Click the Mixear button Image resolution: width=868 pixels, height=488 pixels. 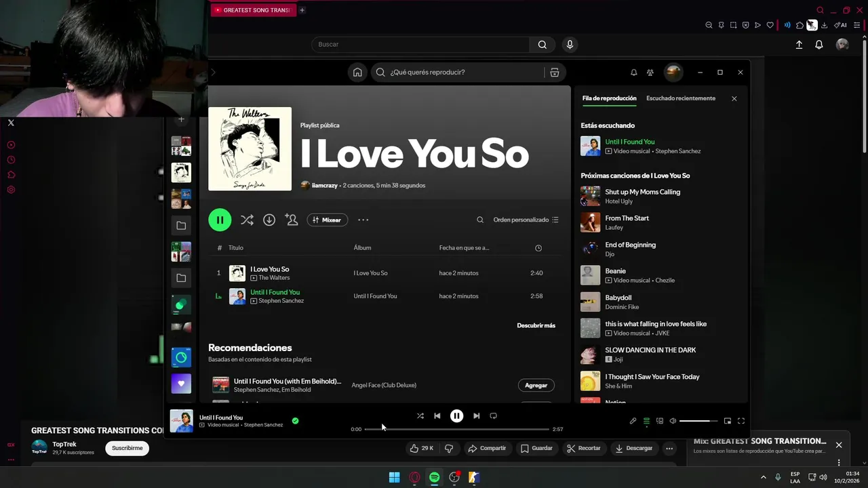(x=328, y=220)
